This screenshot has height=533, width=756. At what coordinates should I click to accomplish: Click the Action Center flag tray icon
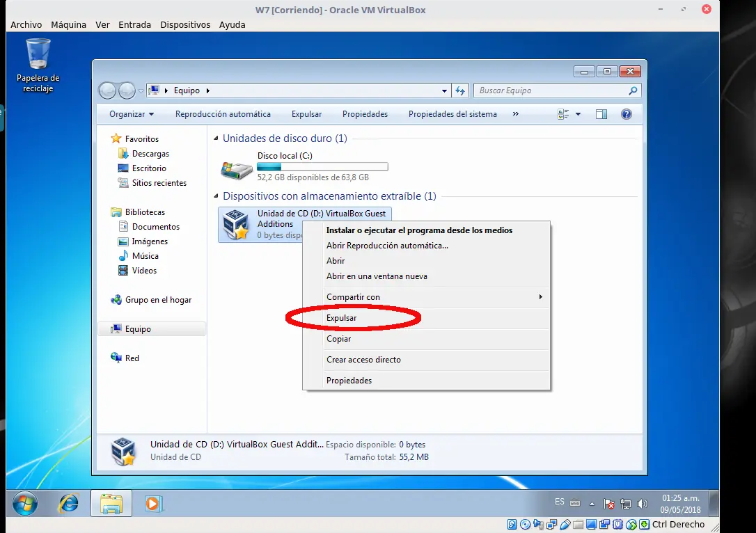(609, 504)
